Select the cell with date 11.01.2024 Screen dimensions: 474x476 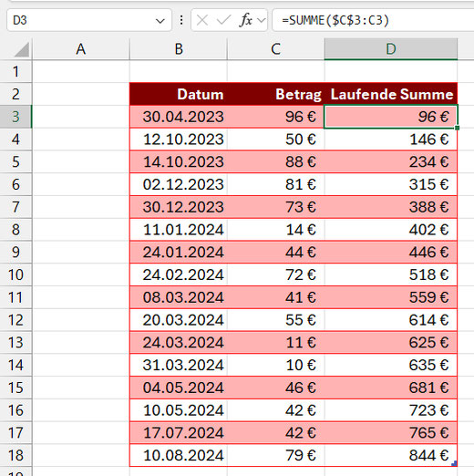point(179,230)
